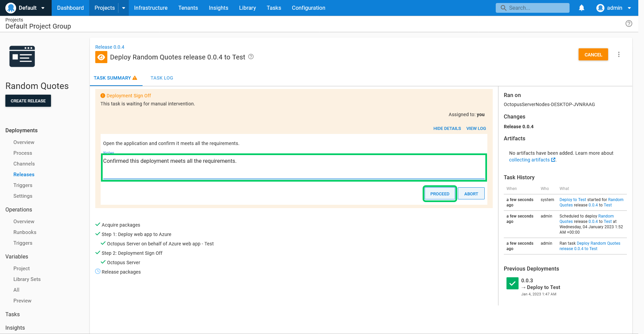Open Library Sets in sidebar
This screenshot has width=644, height=334.
point(27,279)
